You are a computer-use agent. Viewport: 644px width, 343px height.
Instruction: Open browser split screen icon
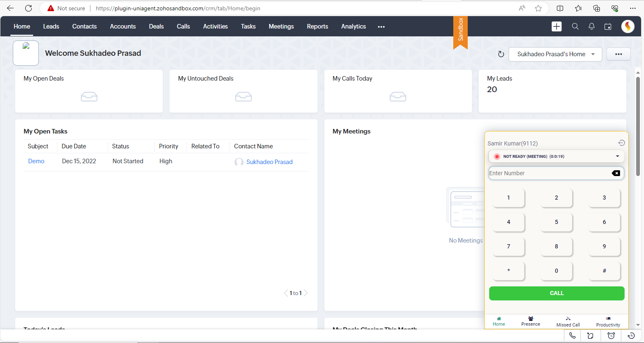[x=560, y=8]
